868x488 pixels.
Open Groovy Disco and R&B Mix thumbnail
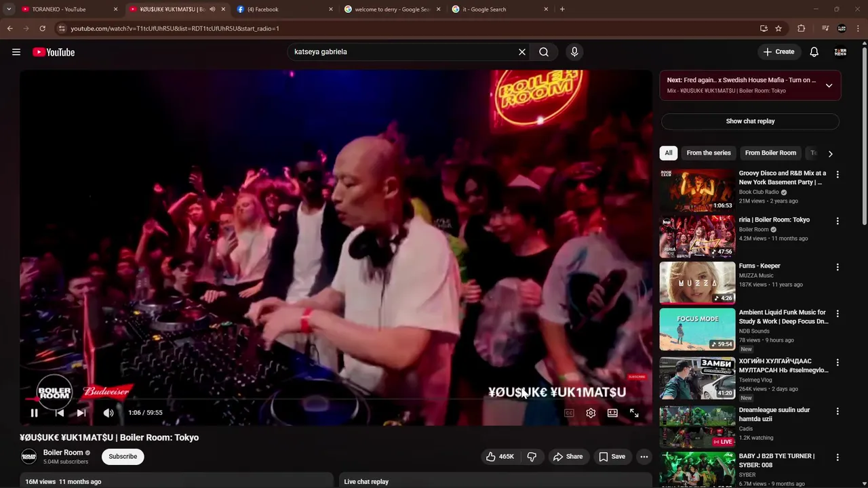(x=697, y=190)
